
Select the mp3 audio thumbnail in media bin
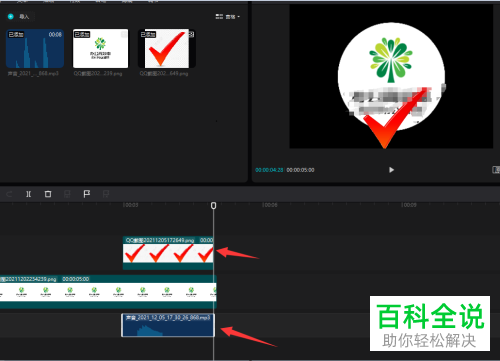(35, 48)
